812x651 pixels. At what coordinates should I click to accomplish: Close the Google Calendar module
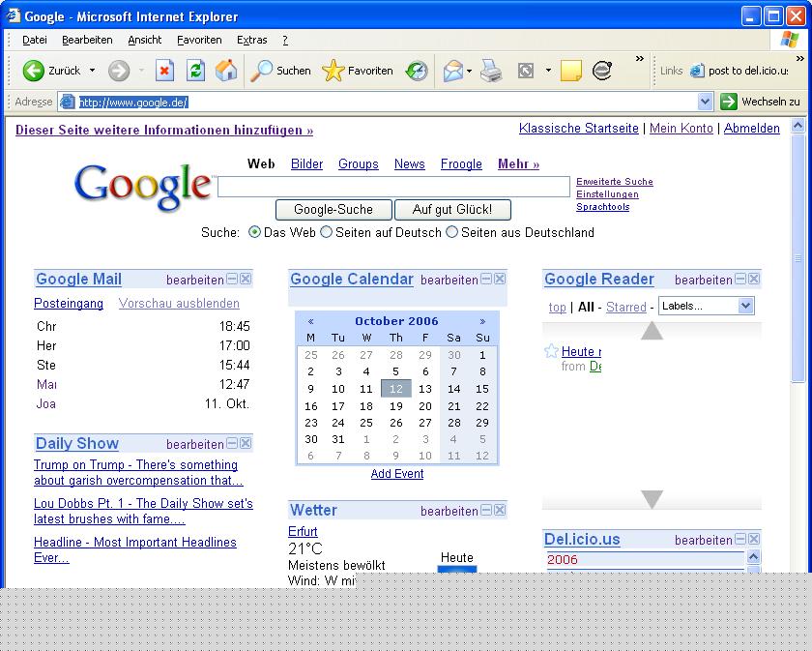click(x=500, y=280)
